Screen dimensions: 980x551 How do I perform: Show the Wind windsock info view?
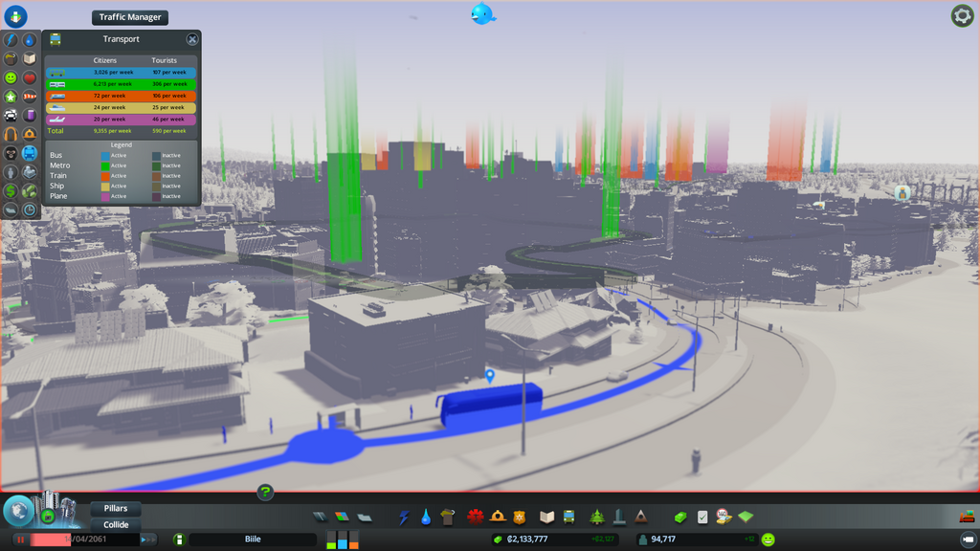click(x=30, y=97)
